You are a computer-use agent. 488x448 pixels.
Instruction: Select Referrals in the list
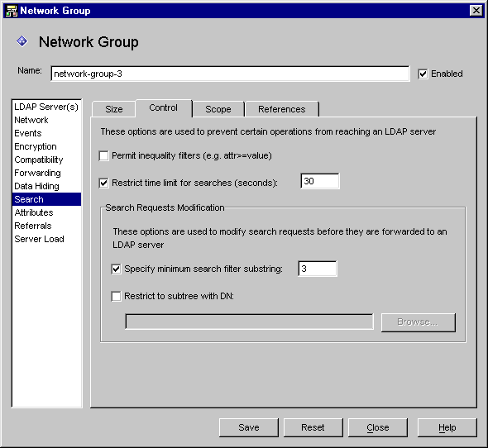click(46, 226)
